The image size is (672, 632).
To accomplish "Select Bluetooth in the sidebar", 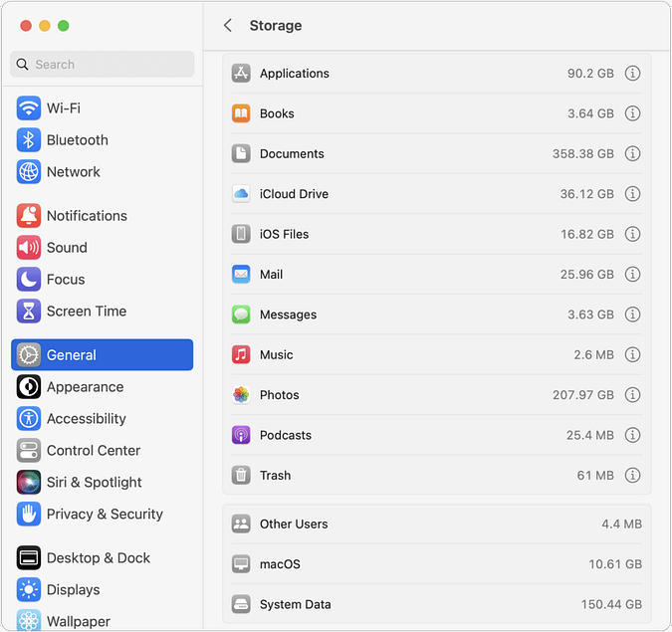I will tap(77, 140).
